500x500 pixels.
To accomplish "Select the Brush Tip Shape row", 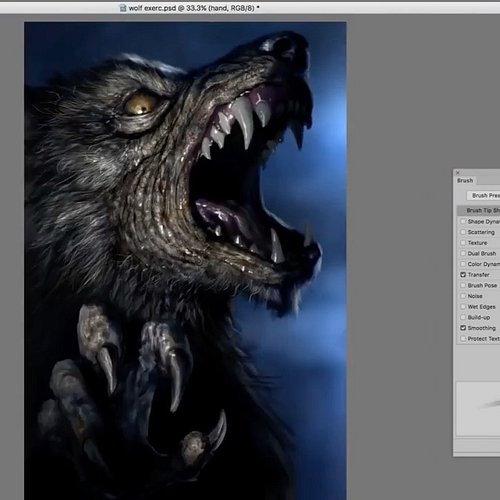I will point(478,210).
